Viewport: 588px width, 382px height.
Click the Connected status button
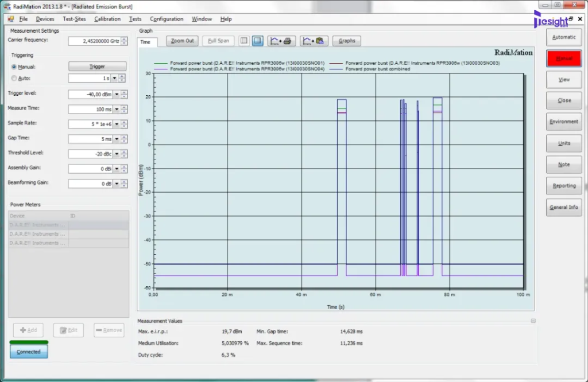pyautogui.click(x=29, y=352)
